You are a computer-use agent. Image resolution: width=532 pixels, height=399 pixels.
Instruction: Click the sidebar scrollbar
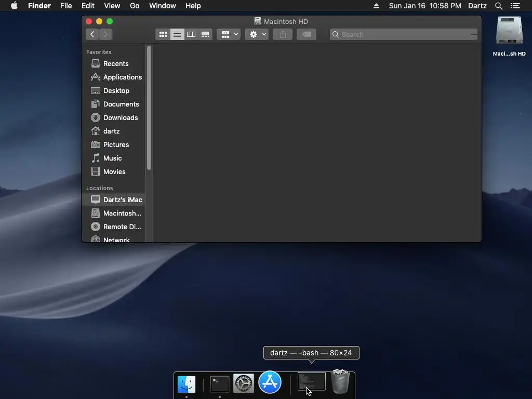[149, 108]
